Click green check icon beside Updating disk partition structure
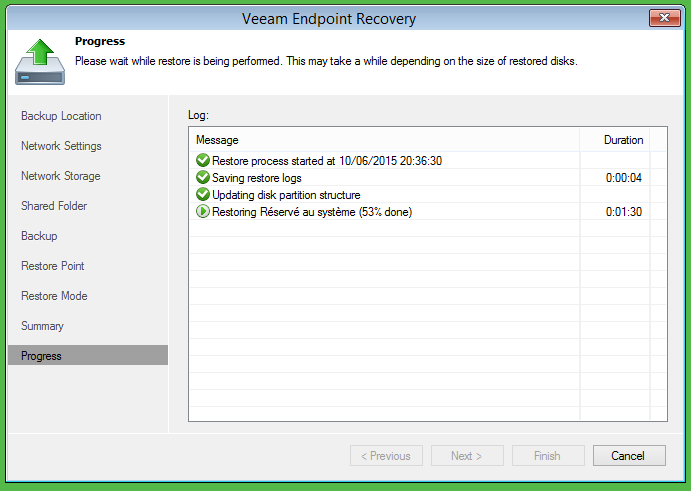This screenshot has width=691, height=491. point(203,194)
